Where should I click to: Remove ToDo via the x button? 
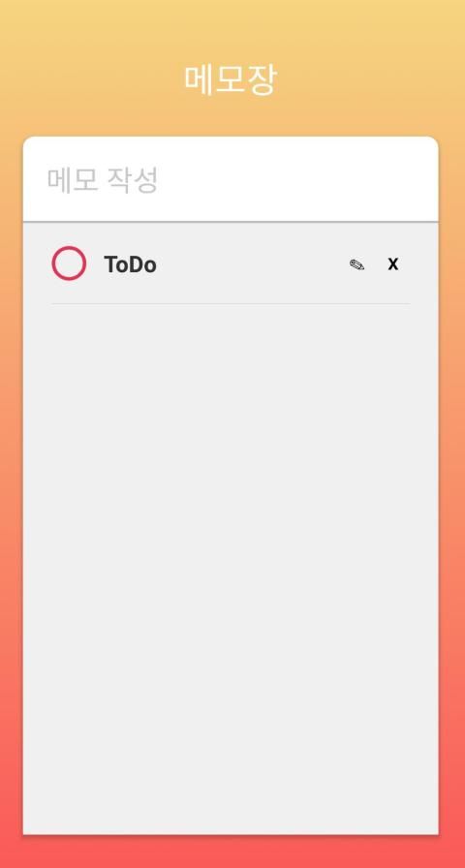[x=393, y=264]
